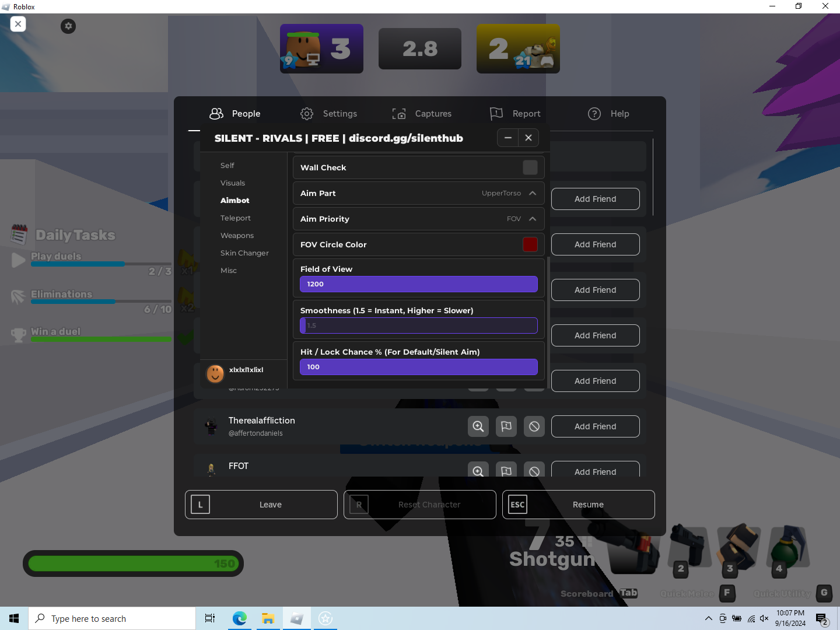Click inspect magnifier icon for FFOT

click(x=478, y=470)
